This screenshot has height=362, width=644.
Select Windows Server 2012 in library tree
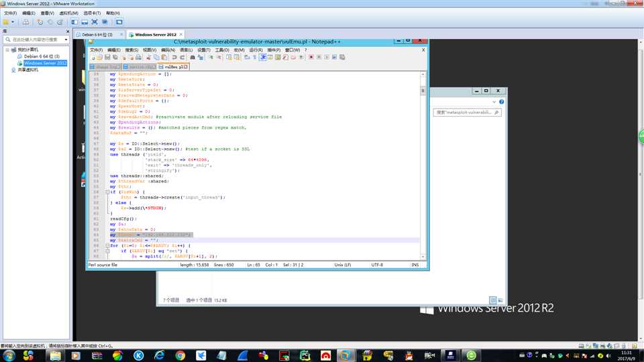coord(44,63)
